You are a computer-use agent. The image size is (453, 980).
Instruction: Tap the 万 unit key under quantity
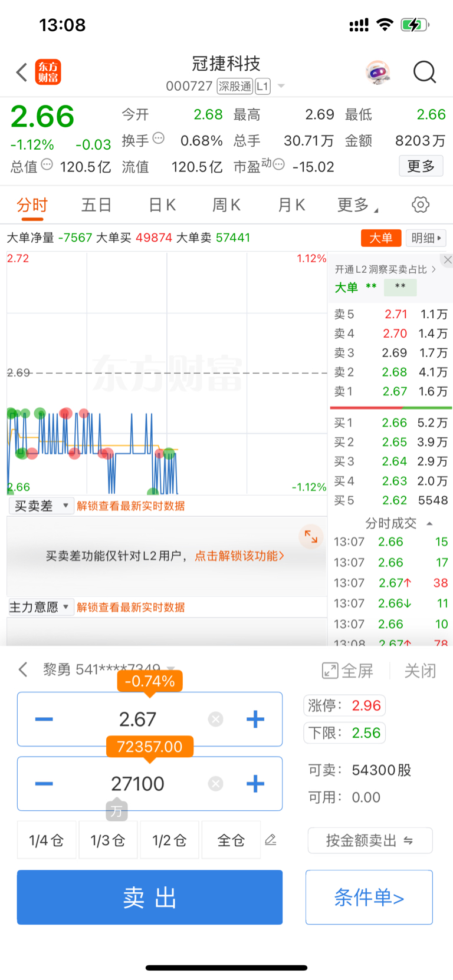117,811
